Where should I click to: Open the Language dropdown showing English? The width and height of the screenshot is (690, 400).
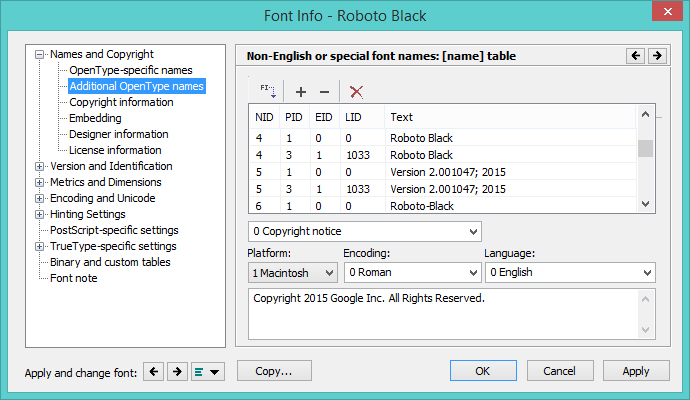click(569, 272)
